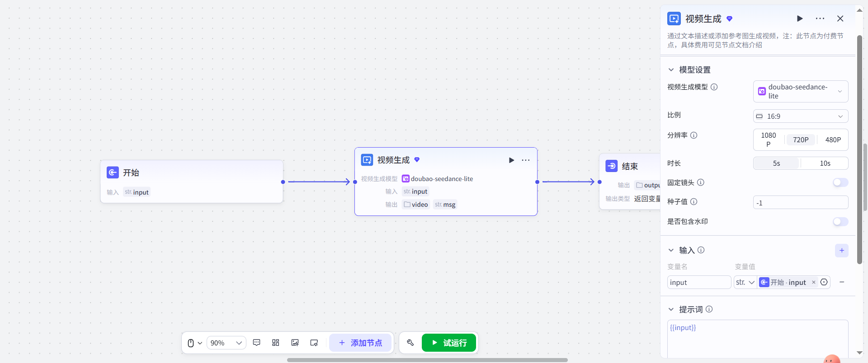This screenshot has width=868, height=363.
Task: Click the 视频生成 icon in the panel header
Action: tap(674, 19)
